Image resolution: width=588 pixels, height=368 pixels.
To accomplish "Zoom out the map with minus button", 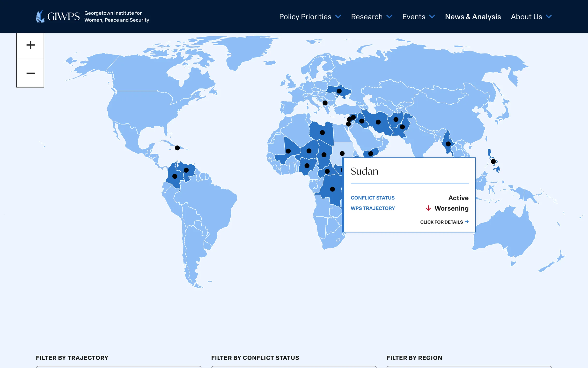I will pos(30,73).
